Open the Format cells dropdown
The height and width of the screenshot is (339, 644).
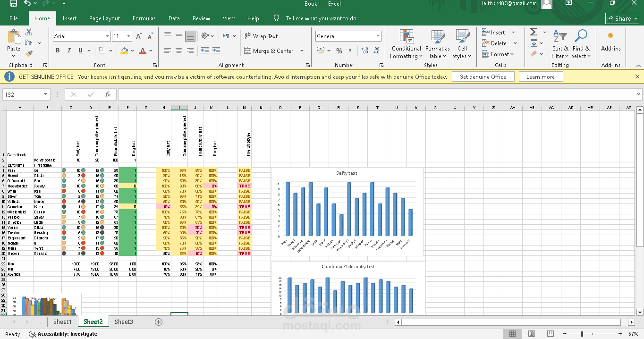click(x=499, y=54)
